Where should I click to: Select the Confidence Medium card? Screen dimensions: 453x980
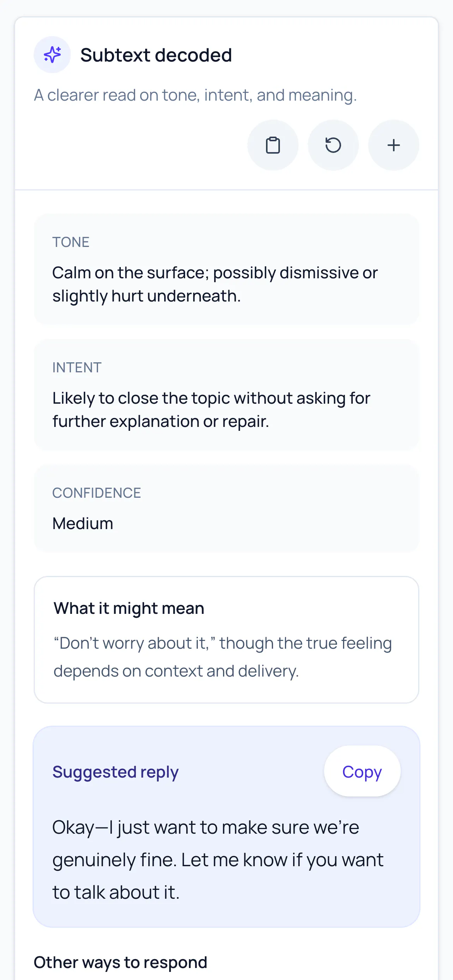pyautogui.click(x=226, y=509)
